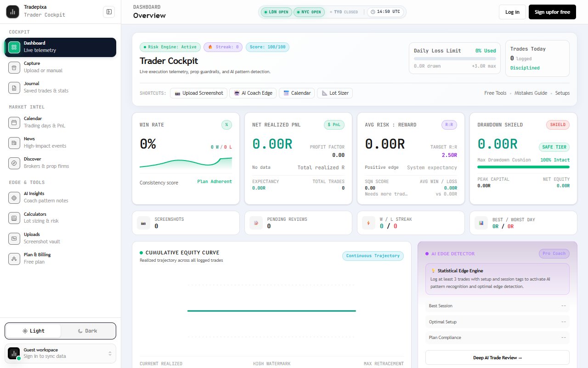Click the Max Drawdown Cushion progress bar
Viewport: 588px width, 368px height.
(x=524, y=167)
